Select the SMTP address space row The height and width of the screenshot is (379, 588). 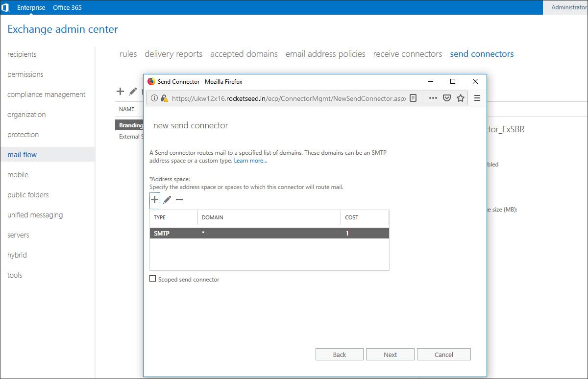coord(269,234)
